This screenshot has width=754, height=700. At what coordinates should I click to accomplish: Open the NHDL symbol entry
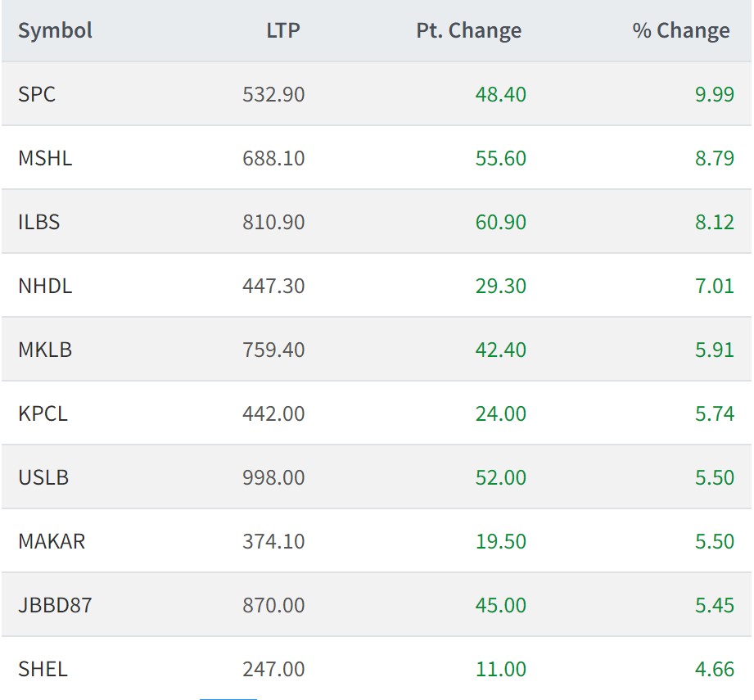click(45, 286)
